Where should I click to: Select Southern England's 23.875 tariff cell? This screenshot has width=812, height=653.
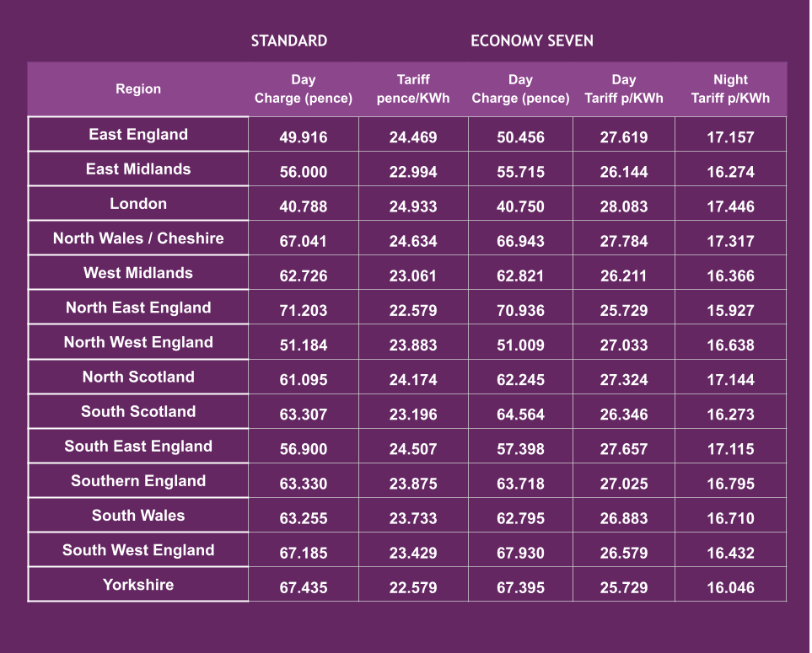coord(413,484)
